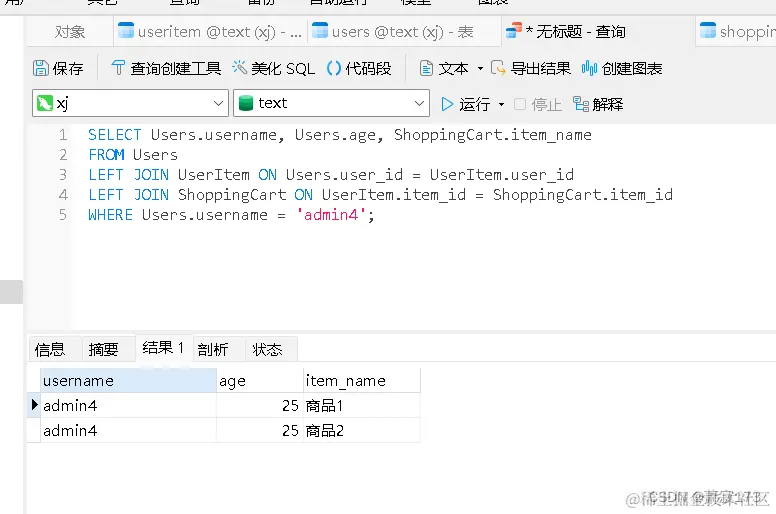The image size is (776, 514).
Task: Click the item_name column header
Action: pos(362,380)
